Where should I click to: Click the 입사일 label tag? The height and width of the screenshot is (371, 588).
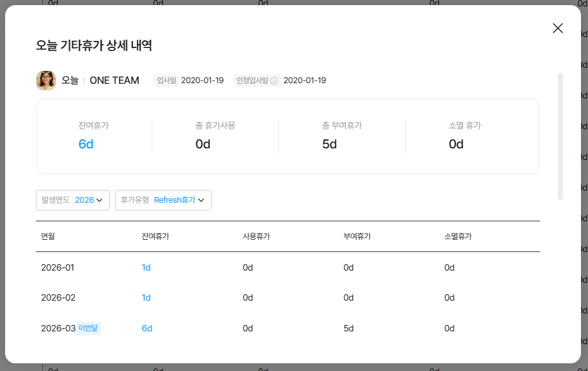point(166,81)
